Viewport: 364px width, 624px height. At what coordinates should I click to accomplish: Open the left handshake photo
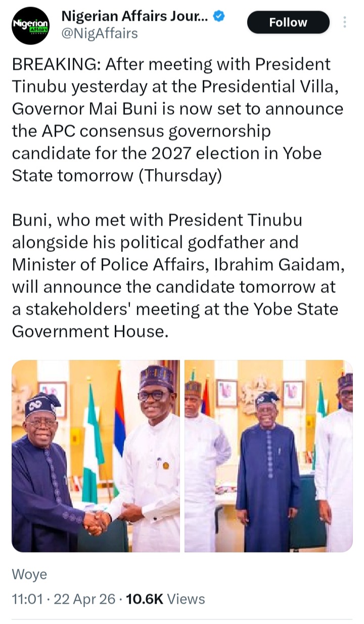click(96, 455)
